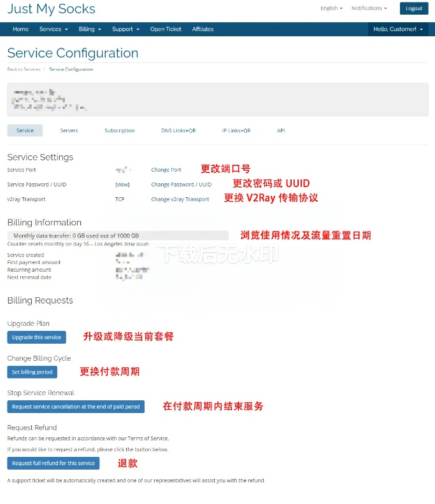Click Change Password / UUID link
Viewport: 435px width, 504px height.
181,185
